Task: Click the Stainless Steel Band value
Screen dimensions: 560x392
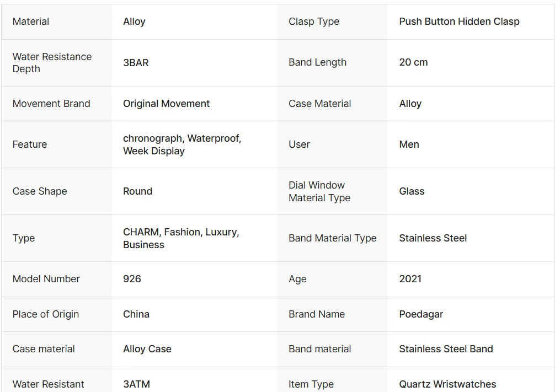Action: click(446, 349)
